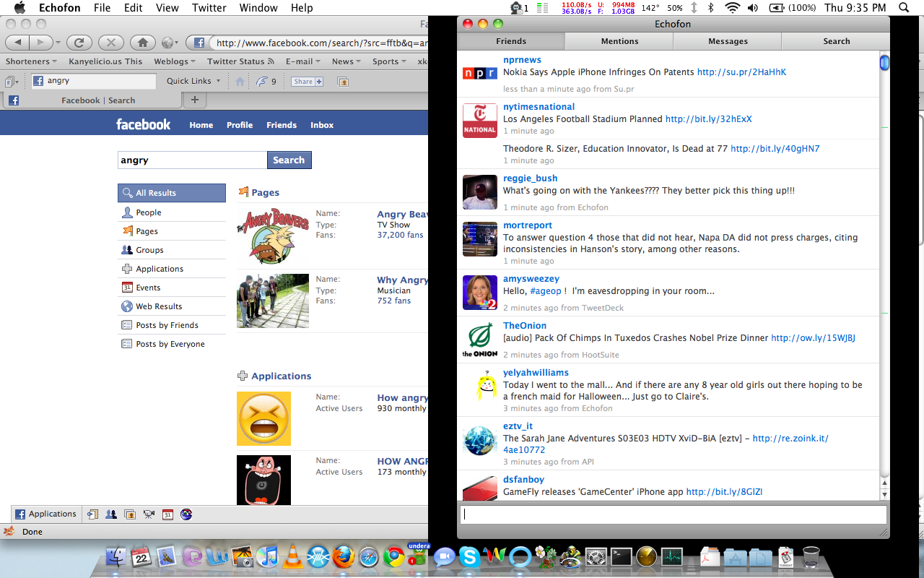Click the Facebook Search button
This screenshot has height=578, width=924.
coord(289,160)
